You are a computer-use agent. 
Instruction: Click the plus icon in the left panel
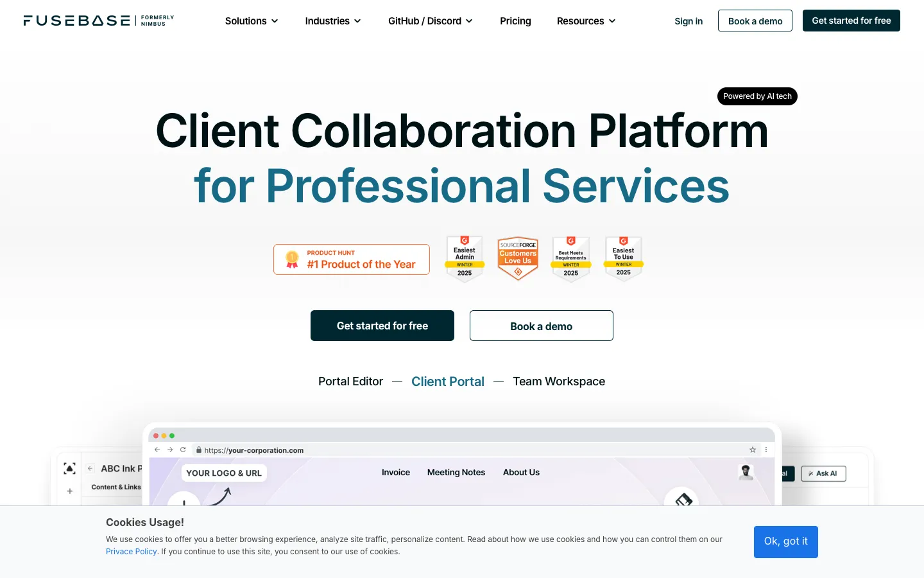70,491
